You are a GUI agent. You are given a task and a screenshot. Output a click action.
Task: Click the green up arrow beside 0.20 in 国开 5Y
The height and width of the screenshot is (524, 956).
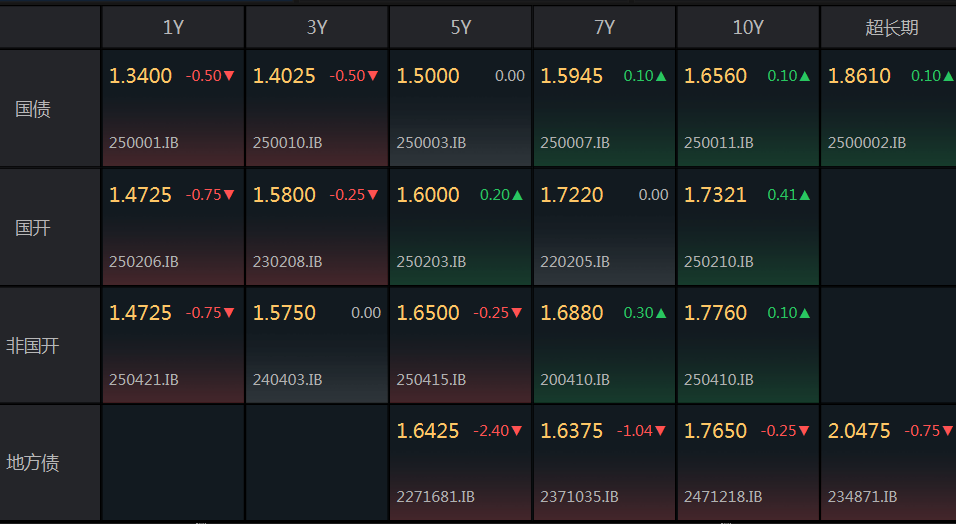(518, 195)
